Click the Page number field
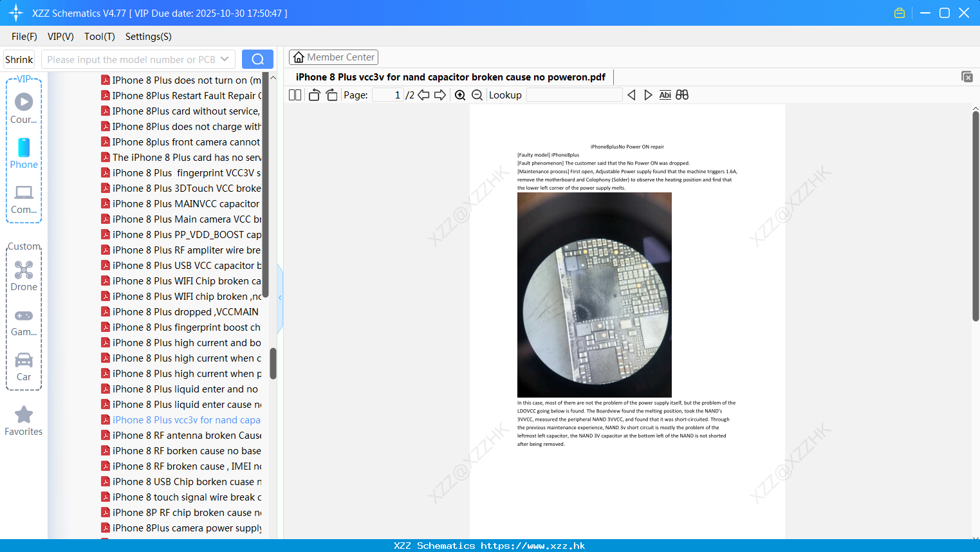The height and width of the screenshot is (552, 980). 388,95
